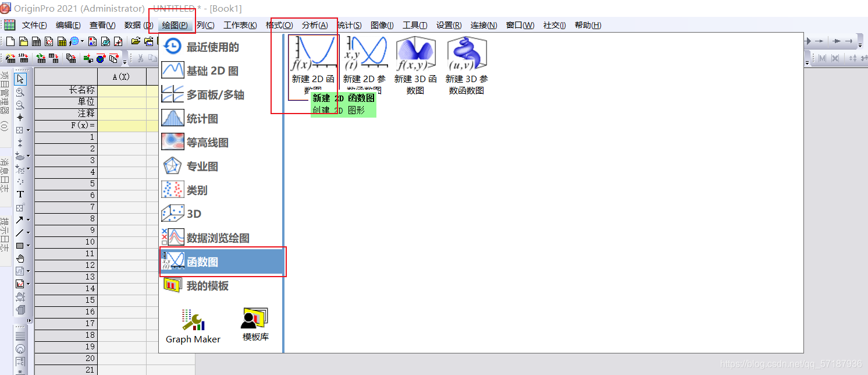Open the 工作表(K) menu
868x375 pixels.
[240, 25]
